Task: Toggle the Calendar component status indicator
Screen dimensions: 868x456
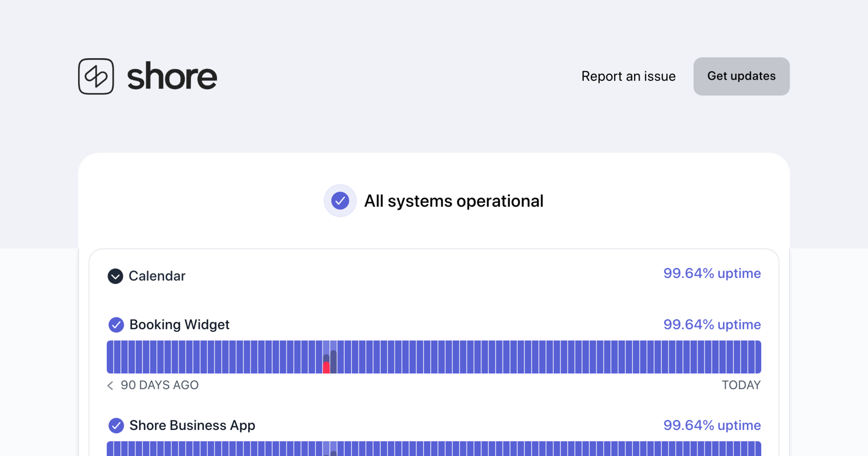Action: (115, 276)
